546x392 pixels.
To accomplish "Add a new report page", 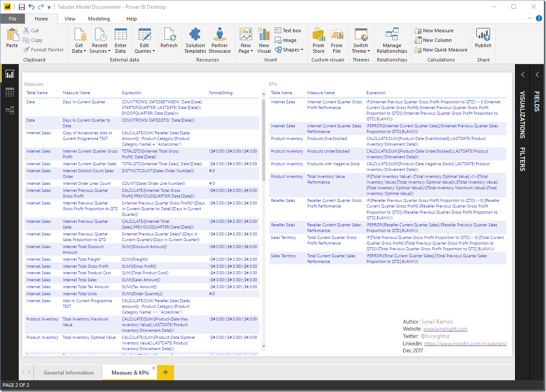I will 165,372.
